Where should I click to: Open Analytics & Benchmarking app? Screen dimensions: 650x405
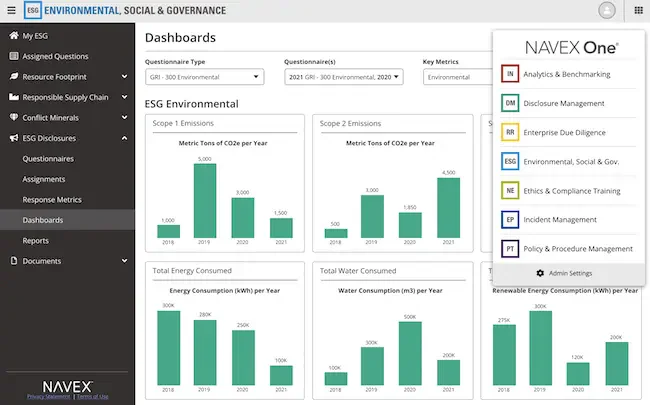(x=567, y=74)
